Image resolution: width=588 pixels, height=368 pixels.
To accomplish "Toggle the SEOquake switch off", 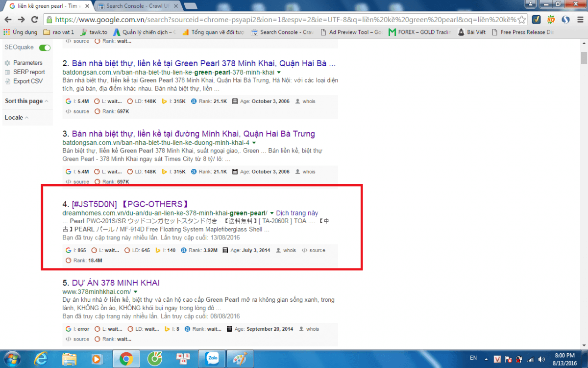I will 45,48.
